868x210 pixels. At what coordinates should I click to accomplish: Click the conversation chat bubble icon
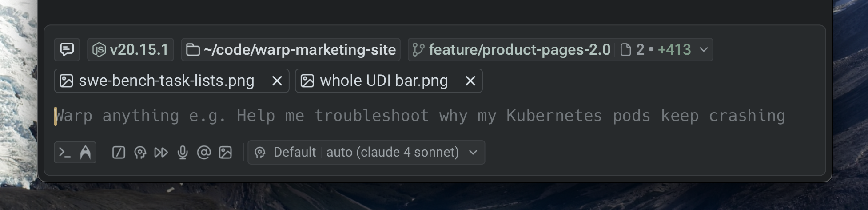67,49
